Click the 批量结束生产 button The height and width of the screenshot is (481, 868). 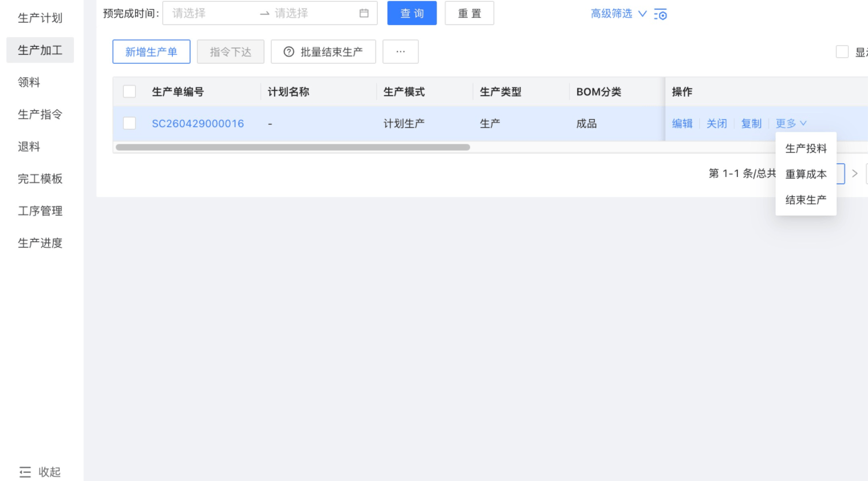coord(323,52)
